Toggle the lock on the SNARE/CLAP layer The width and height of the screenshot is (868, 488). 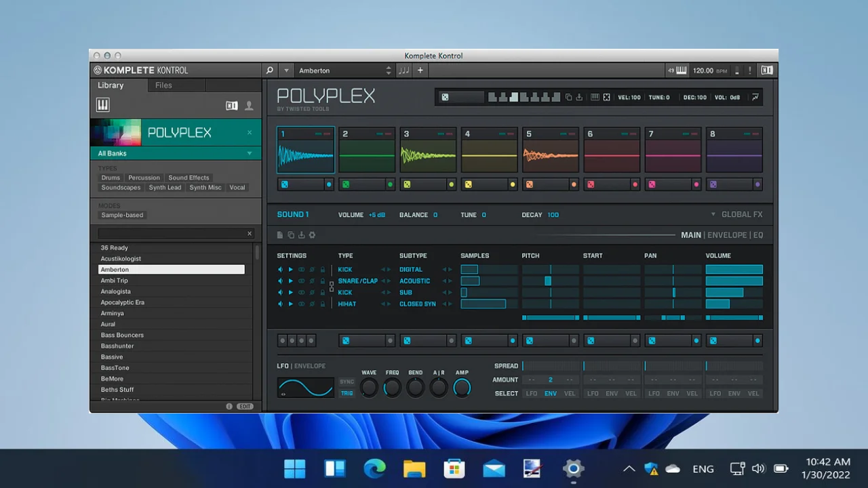click(x=323, y=281)
